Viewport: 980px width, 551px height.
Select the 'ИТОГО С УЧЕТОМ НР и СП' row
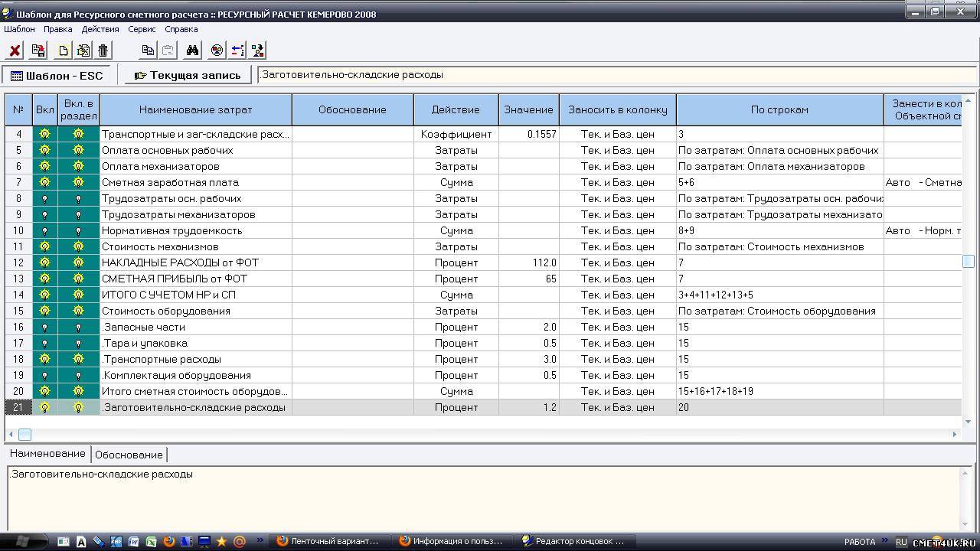[483, 295]
